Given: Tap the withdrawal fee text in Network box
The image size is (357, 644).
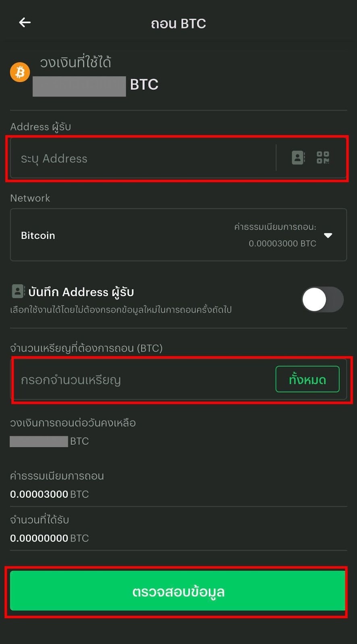Looking at the screenshot, I should click(x=275, y=235).
